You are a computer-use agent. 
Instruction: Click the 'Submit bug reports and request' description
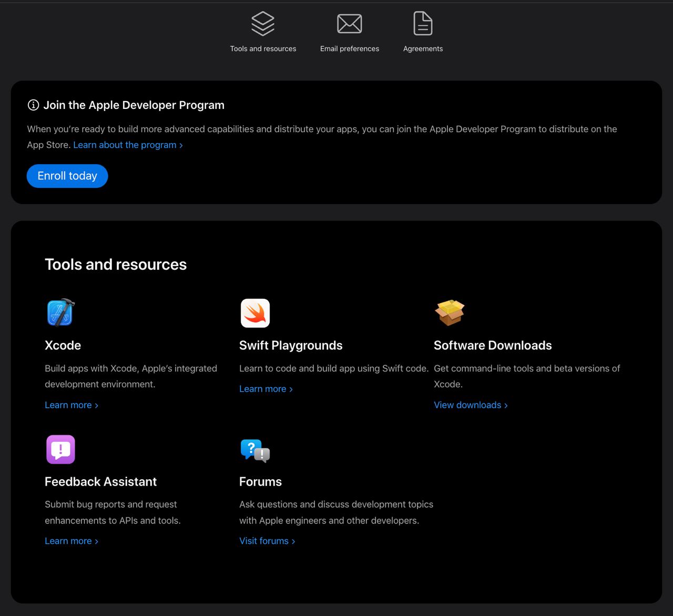[113, 512]
